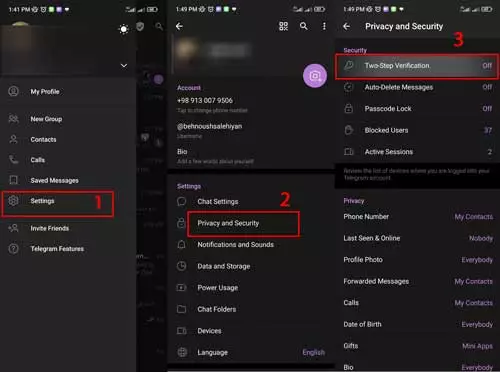Open Power Usage settings

[x=251, y=288]
